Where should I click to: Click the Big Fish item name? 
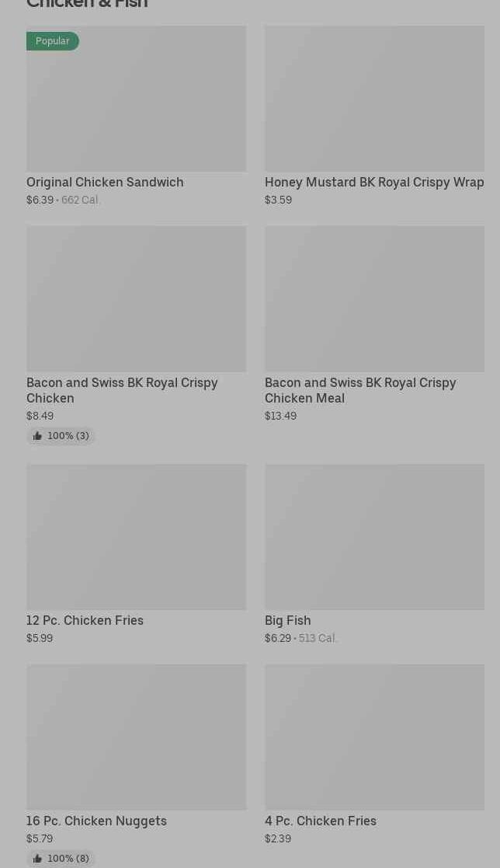coord(287,620)
